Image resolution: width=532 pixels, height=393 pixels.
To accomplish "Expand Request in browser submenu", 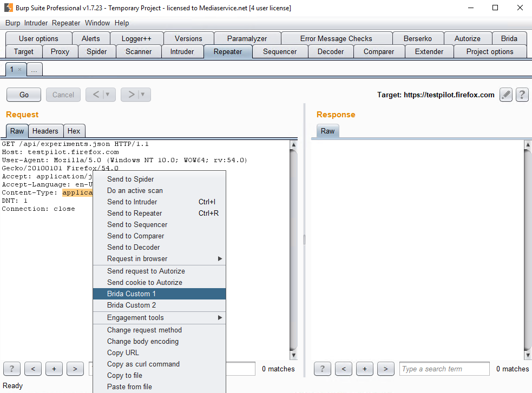I will tap(220, 259).
